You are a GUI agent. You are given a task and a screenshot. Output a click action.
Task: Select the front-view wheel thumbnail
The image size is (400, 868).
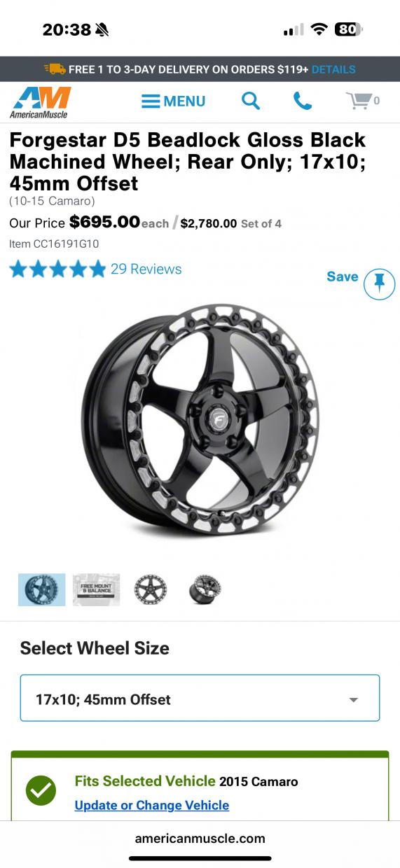tap(151, 589)
